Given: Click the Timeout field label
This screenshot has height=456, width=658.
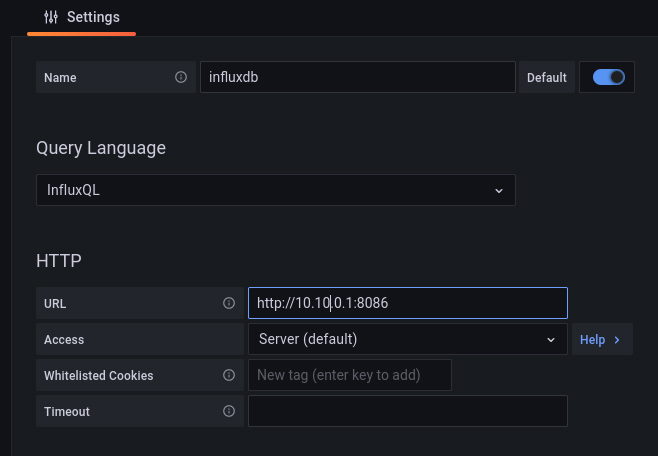Looking at the screenshot, I should [67, 412].
